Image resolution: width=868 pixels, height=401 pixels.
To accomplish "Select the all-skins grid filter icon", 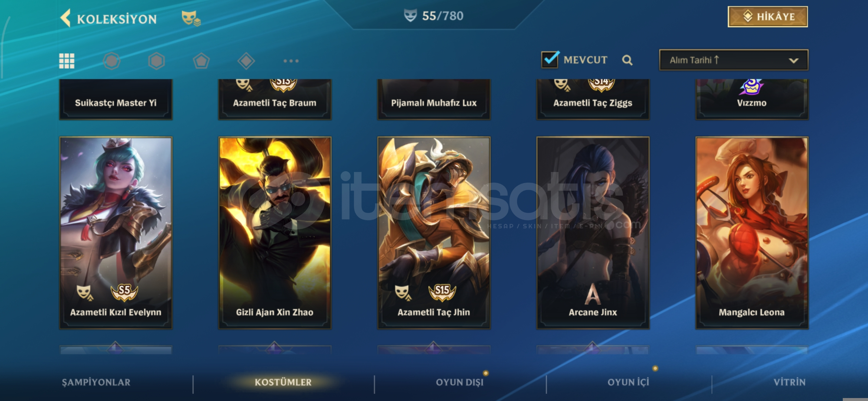I will [67, 61].
